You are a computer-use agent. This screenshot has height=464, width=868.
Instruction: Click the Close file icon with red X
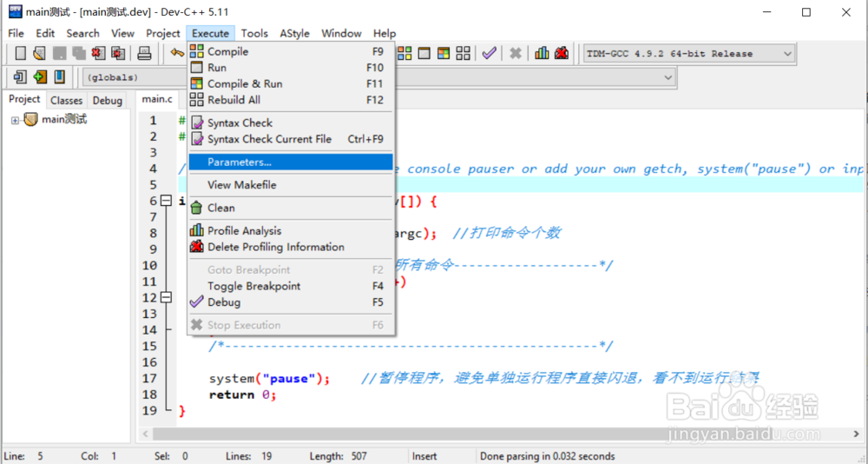pos(99,53)
